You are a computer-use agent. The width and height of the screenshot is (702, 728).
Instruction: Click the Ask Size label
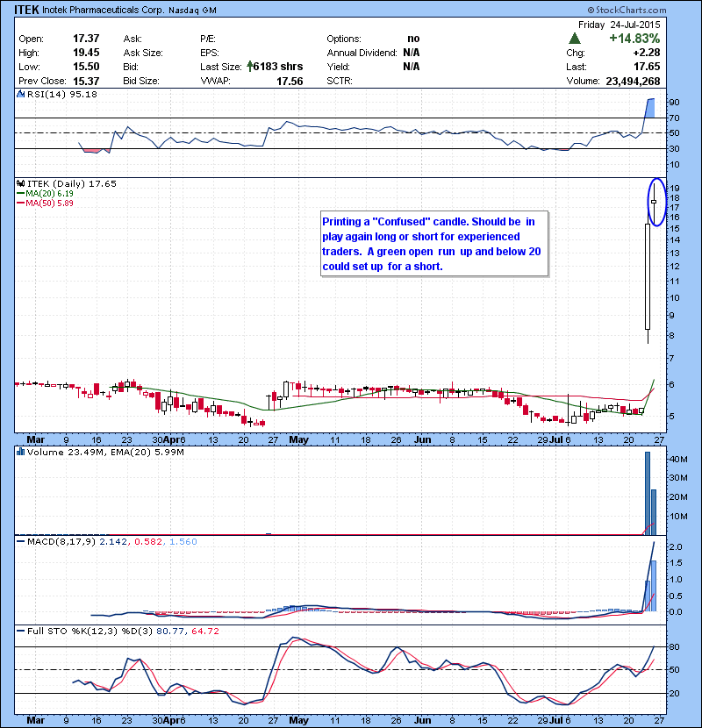[143, 53]
